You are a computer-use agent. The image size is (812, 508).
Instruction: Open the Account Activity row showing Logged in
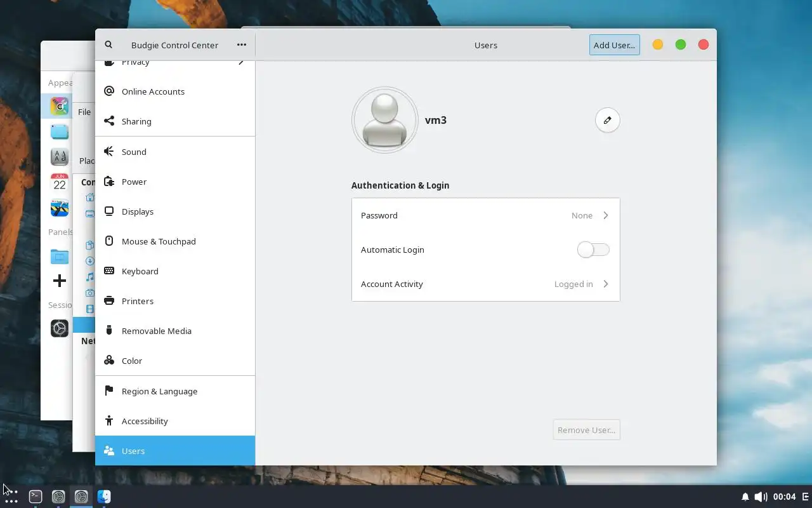point(485,284)
